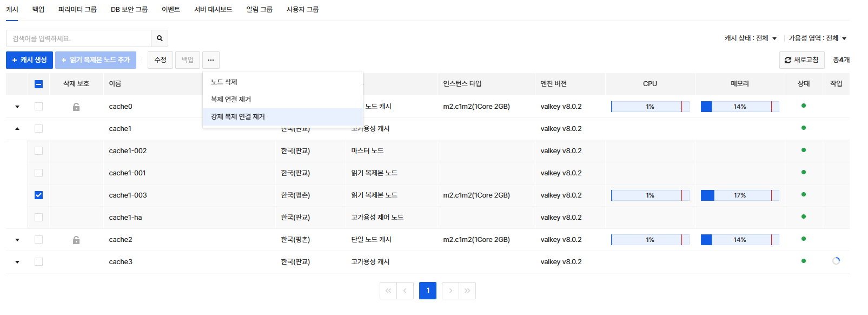Click the refresh button
The height and width of the screenshot is (315, 868).
click(x=801, y=60)
